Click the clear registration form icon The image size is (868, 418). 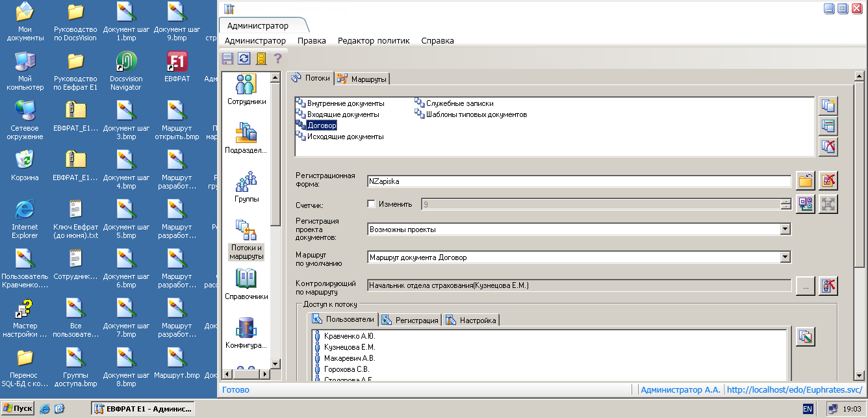click(828, 181)
